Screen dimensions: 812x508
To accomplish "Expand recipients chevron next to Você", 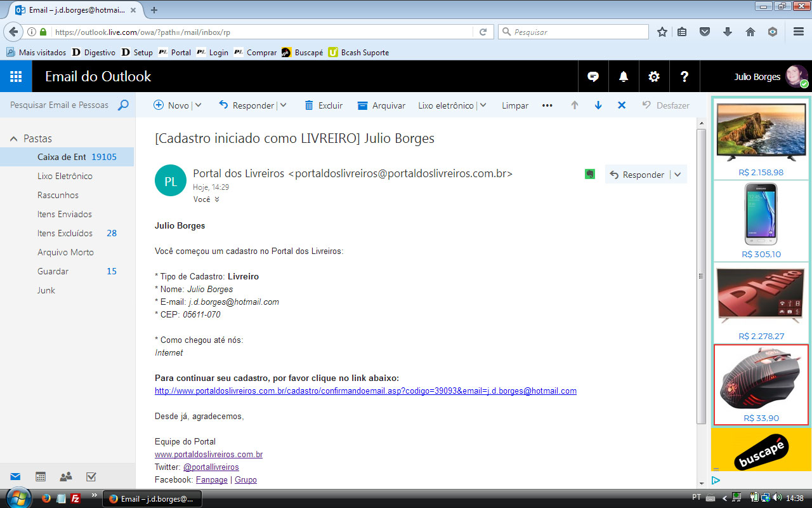I will (x=217, y=199).
